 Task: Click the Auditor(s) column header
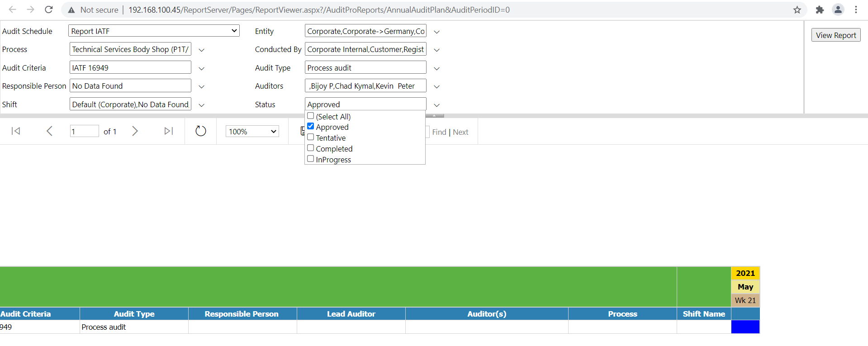coord(487,314)
